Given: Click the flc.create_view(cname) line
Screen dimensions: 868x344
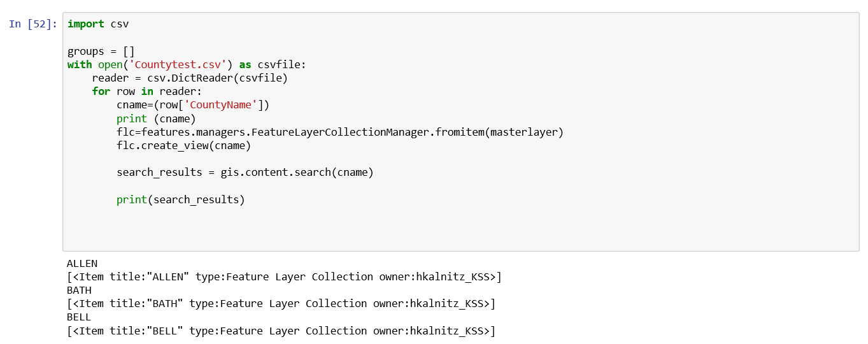Looking at the screenshot, I should pyautogui.click(x=184, y=146).
